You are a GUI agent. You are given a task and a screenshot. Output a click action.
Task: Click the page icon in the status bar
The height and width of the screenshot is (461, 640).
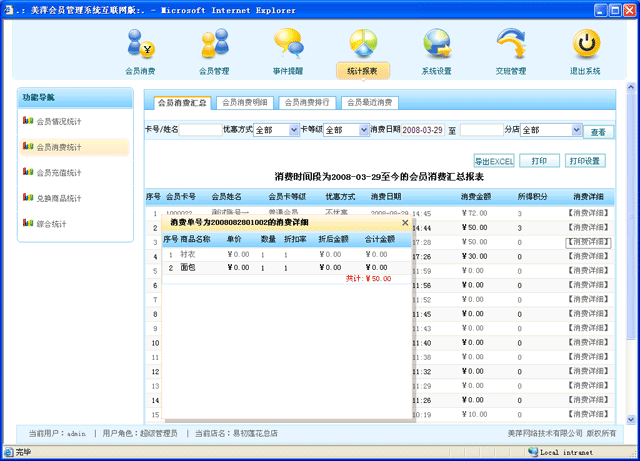click(9, 452)
